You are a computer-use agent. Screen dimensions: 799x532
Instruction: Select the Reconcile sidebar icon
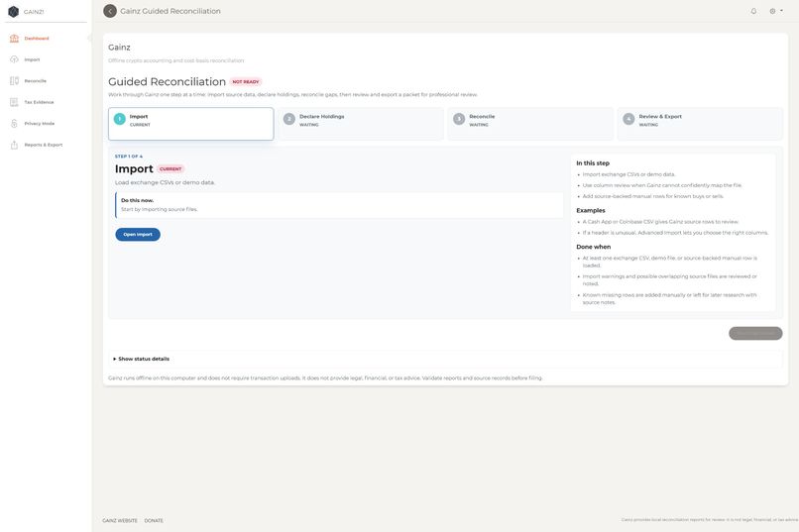[14, 81]
